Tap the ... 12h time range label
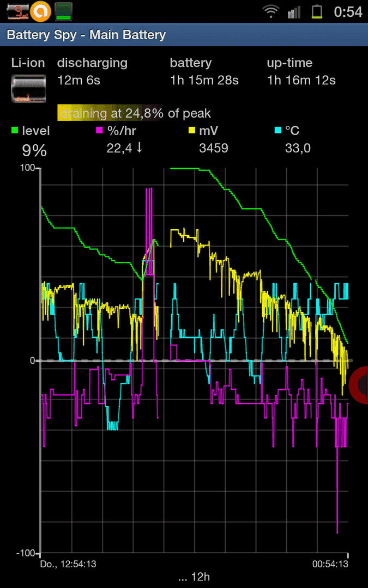This screenshot has width=368, height=588. 193,577
